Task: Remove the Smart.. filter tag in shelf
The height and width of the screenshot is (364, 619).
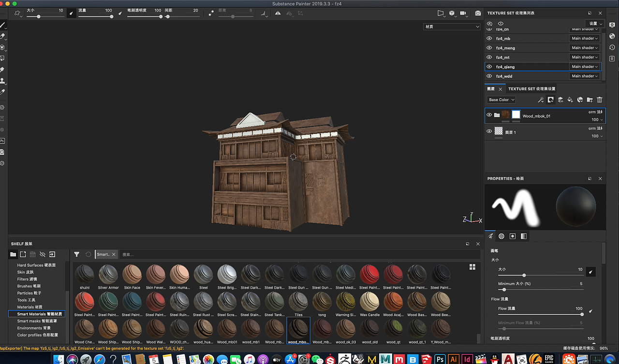Action: tap(114, 254)
